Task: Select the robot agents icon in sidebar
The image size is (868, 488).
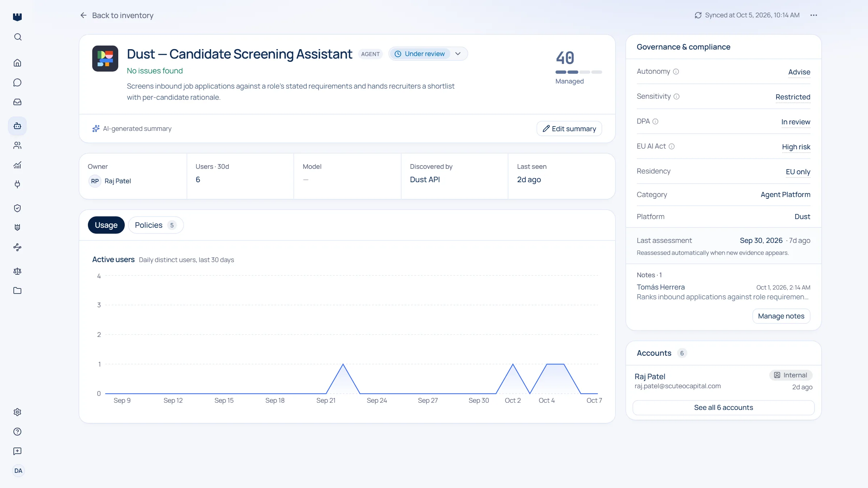Action: pos(17,126)
